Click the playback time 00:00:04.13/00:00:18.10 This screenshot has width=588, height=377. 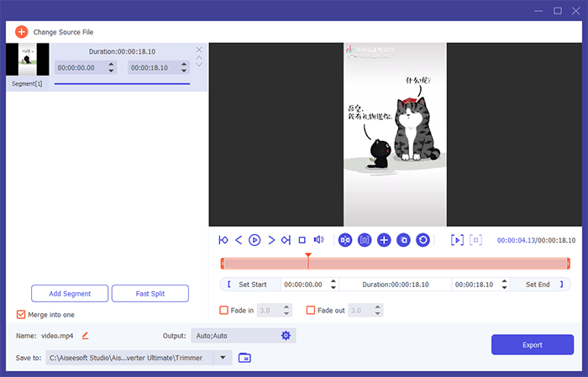tap(536, 240)
